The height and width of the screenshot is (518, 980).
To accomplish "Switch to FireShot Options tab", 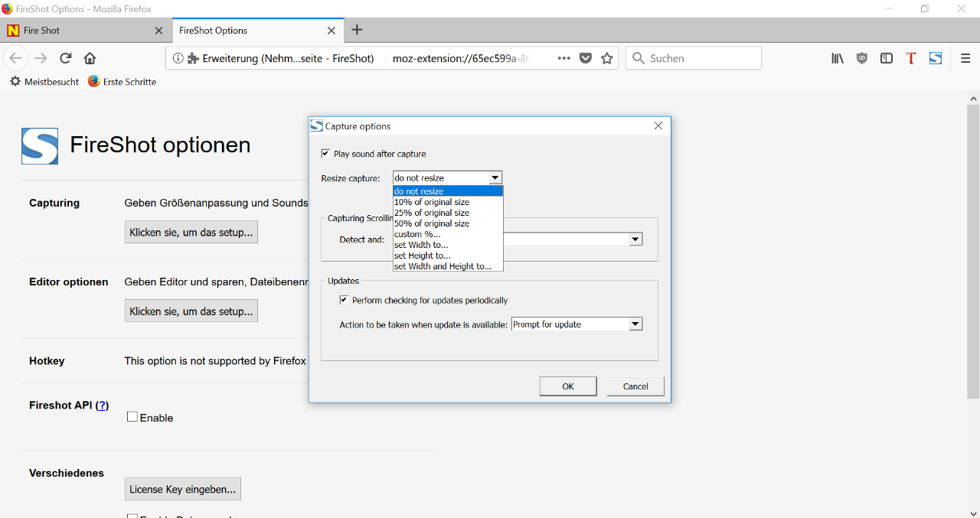I will 257,31.
